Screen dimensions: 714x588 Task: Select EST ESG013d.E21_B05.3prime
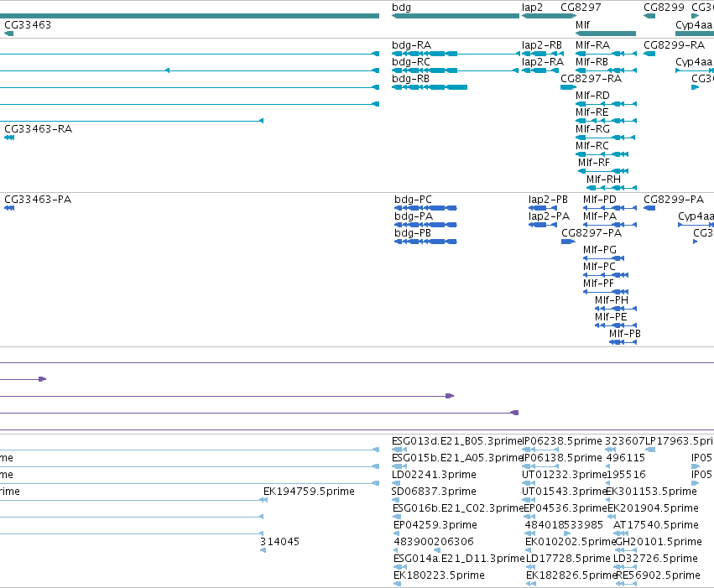(456, 441)
